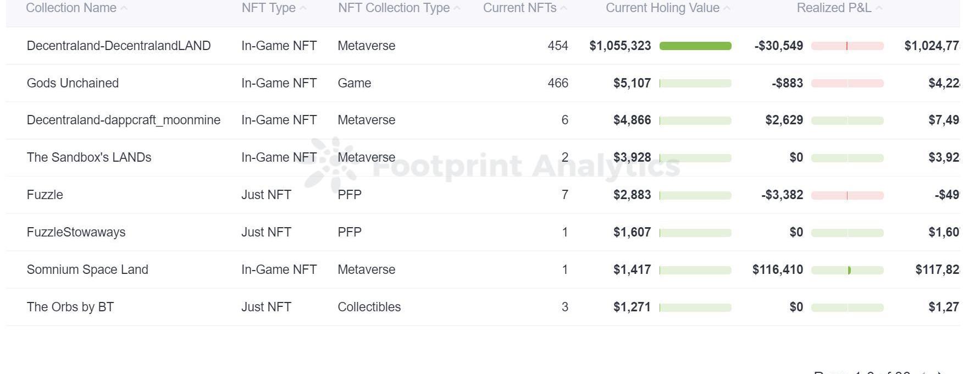Click the Fuzzle collection name

(45, 195)
